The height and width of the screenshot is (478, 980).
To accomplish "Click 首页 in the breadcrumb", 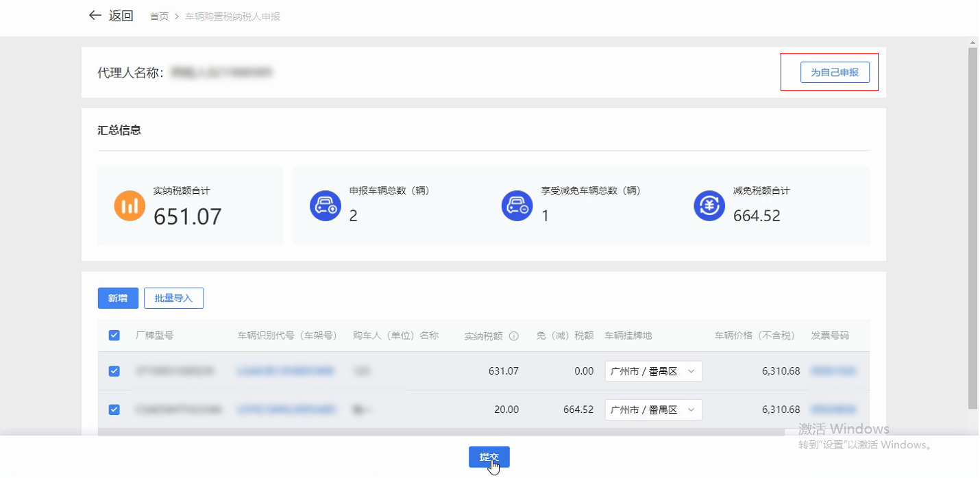I will click(159, 16).
